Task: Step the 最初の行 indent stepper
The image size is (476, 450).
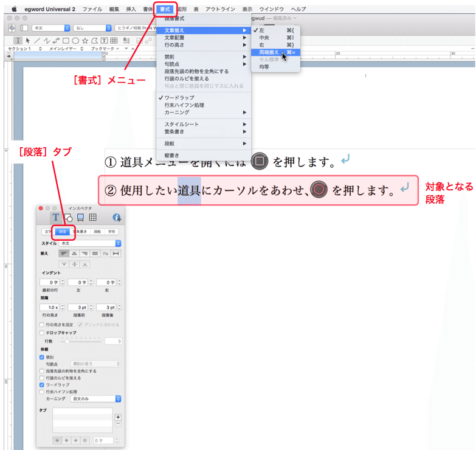Action: click(x=63, y=282)
